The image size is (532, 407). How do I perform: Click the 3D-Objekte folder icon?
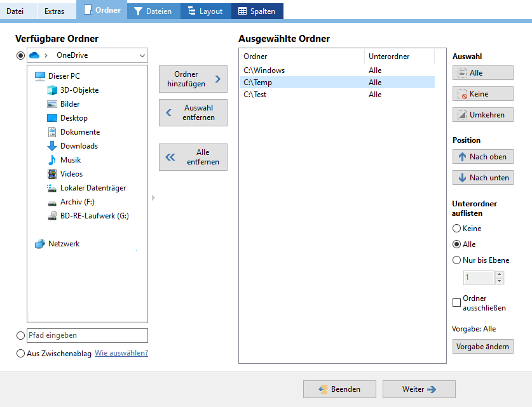pos(52,90)
